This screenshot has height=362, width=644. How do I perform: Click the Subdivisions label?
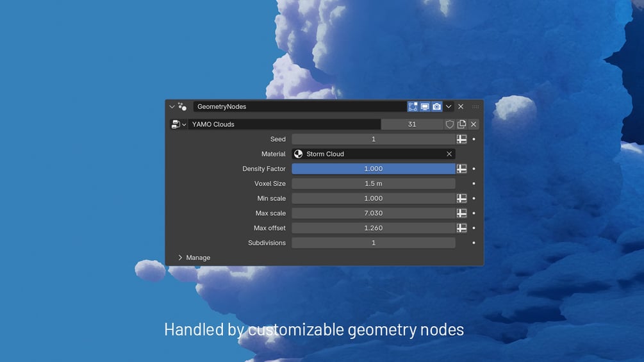(267, 243)
